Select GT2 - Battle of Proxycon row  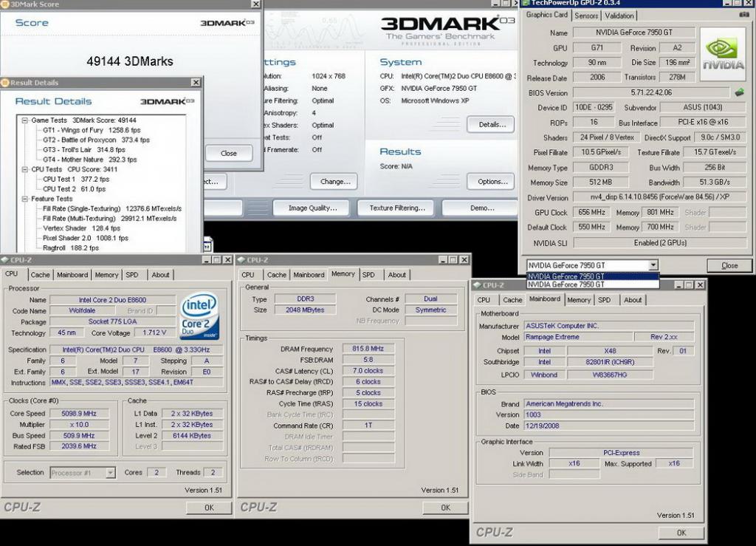point(96,140)
